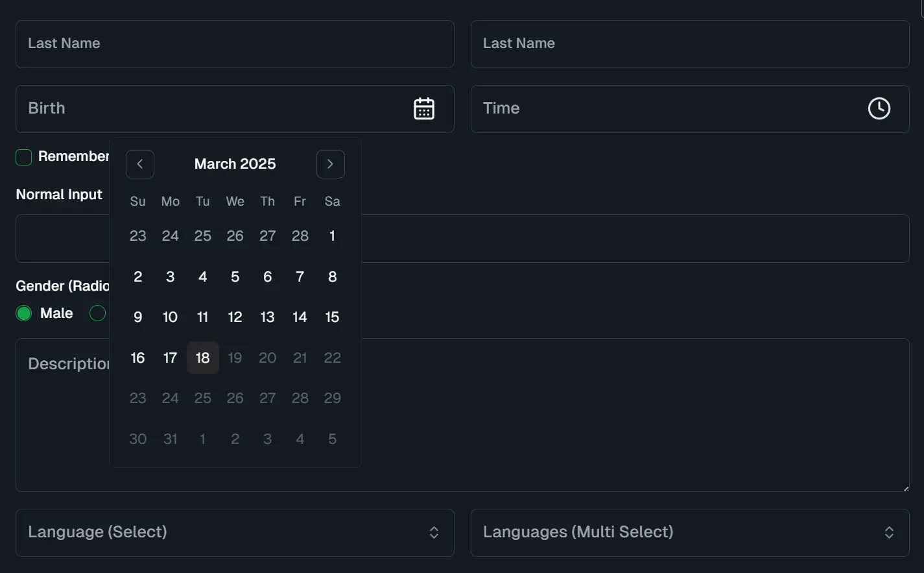Select March 1 on the calendar

click(332, 236)
